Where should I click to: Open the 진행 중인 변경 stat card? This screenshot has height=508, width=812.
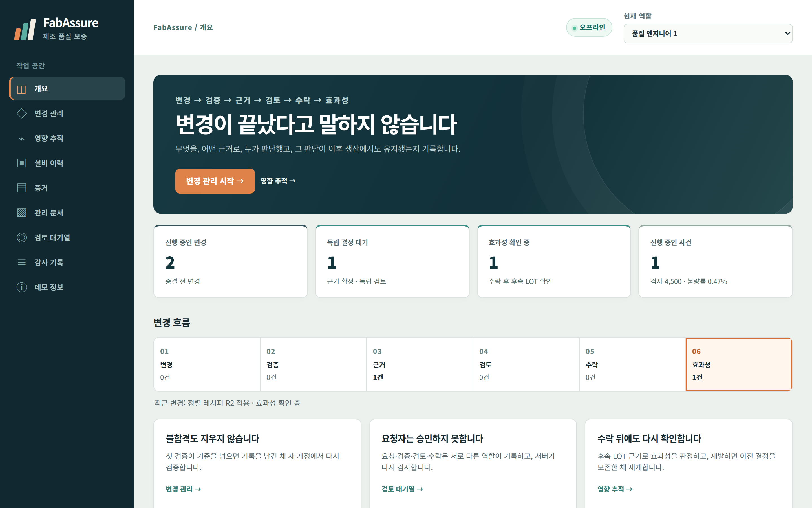(231, 261)
